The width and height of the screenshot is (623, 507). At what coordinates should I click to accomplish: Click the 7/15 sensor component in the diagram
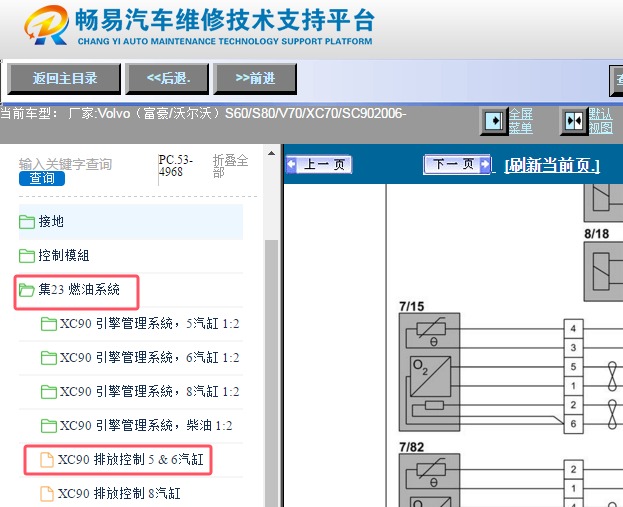pyautogui.click(x=429, y=372)
